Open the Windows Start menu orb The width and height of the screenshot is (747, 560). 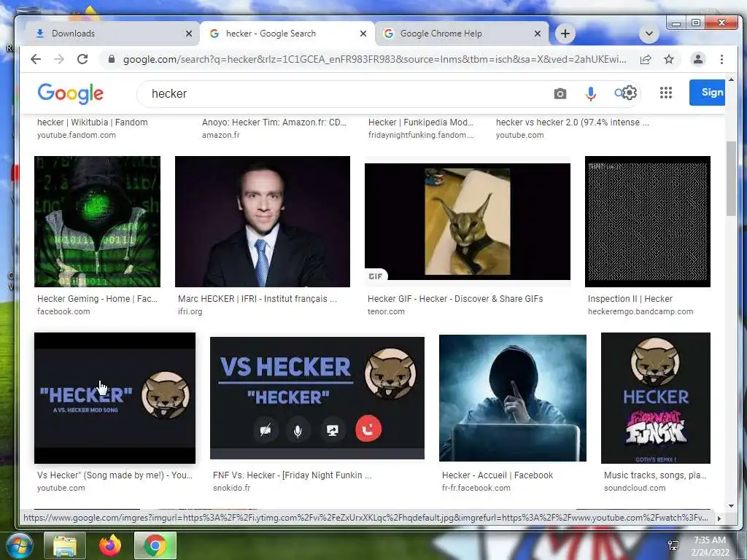(x=18, y=545)
